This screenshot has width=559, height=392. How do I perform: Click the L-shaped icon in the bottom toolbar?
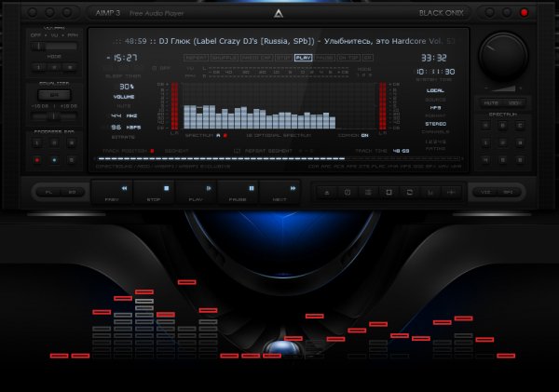pyautogui.click(x=430, y=193)
